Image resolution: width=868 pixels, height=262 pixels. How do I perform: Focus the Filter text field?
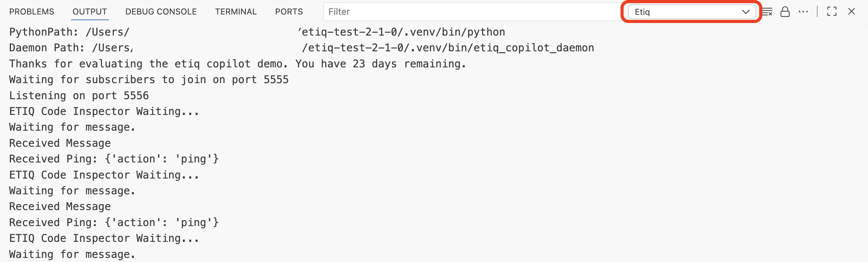coord(472,12)
